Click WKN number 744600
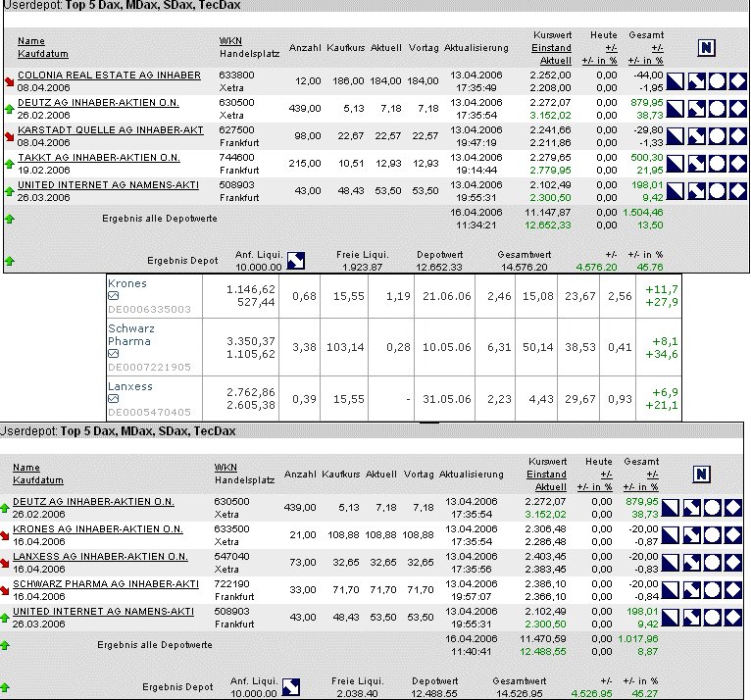This screenshot has width=751, height=700. point(236,158)
